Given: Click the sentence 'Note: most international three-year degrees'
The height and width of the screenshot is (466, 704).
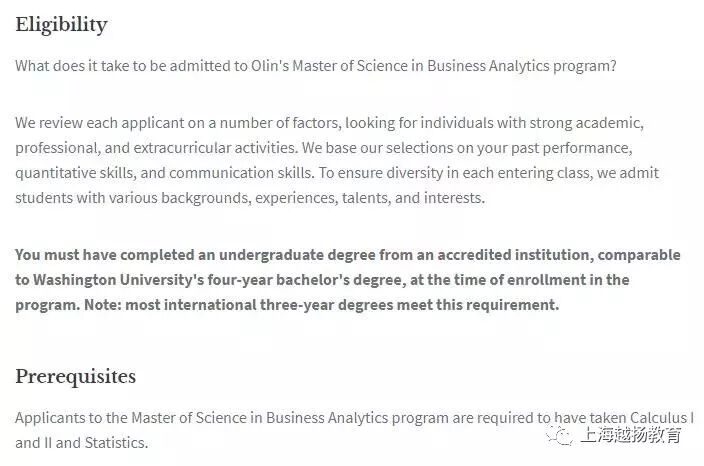Looking at the screenshot, I should click(x=322, y=305).
